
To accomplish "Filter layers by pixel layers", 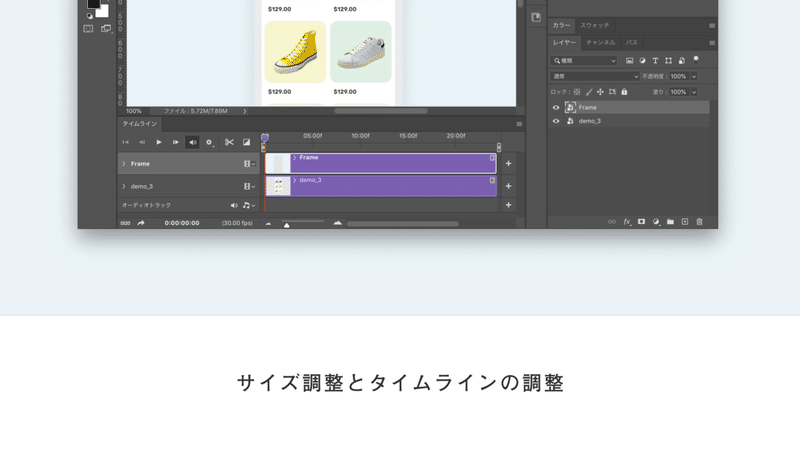I will (x=630, y=61).
